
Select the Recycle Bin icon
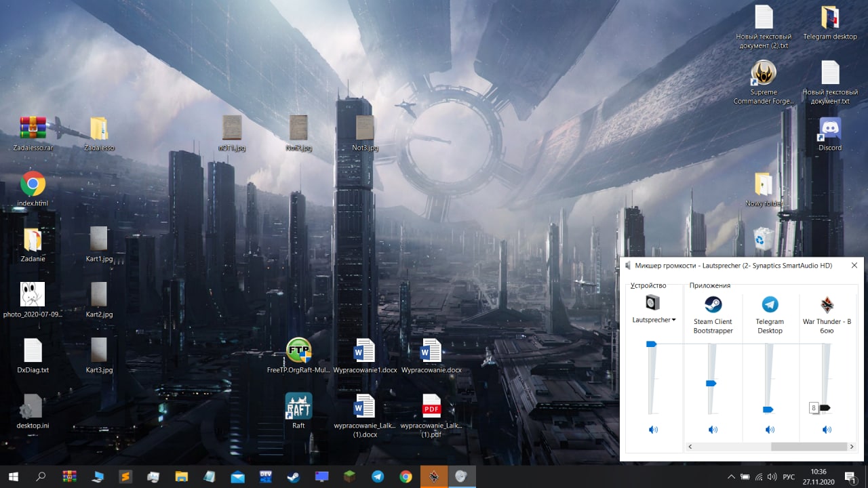point(764,239)
